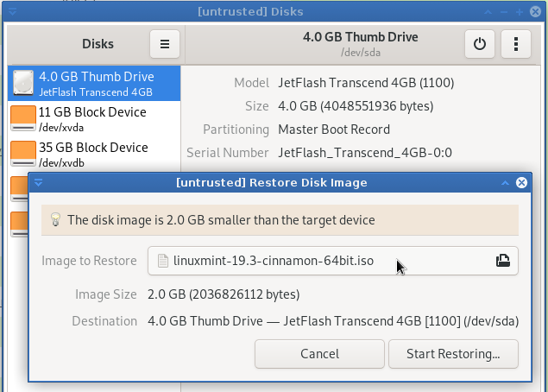Cancel the restore disk image dialog
This screenshot has height=392, width=548.
pyautogui.click(x=319, y=354)
